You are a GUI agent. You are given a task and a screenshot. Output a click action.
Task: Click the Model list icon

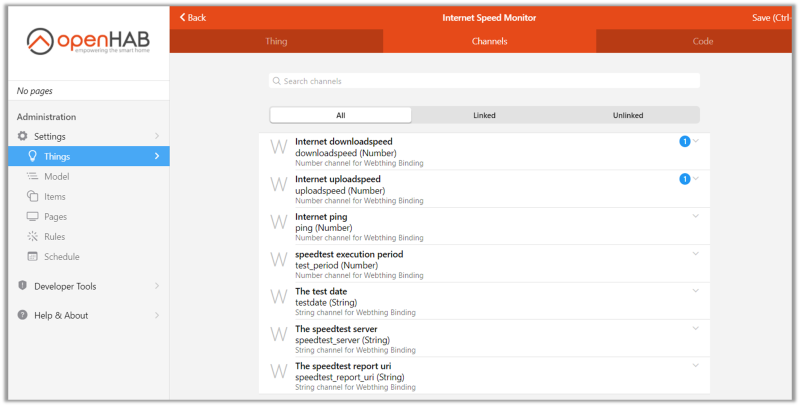click(33, 176)
